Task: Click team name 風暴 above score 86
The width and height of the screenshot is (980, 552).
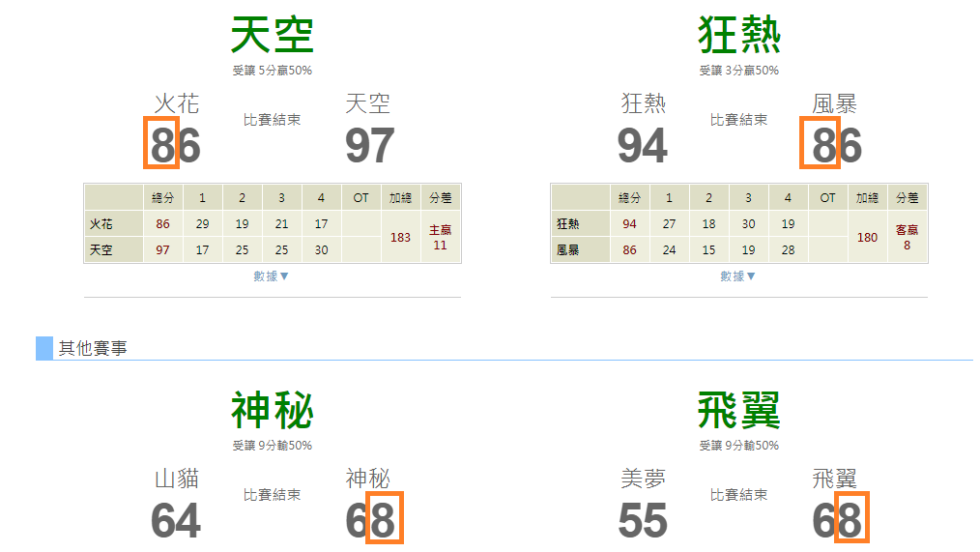Action: pyautogui.click(x=834, y=103)
